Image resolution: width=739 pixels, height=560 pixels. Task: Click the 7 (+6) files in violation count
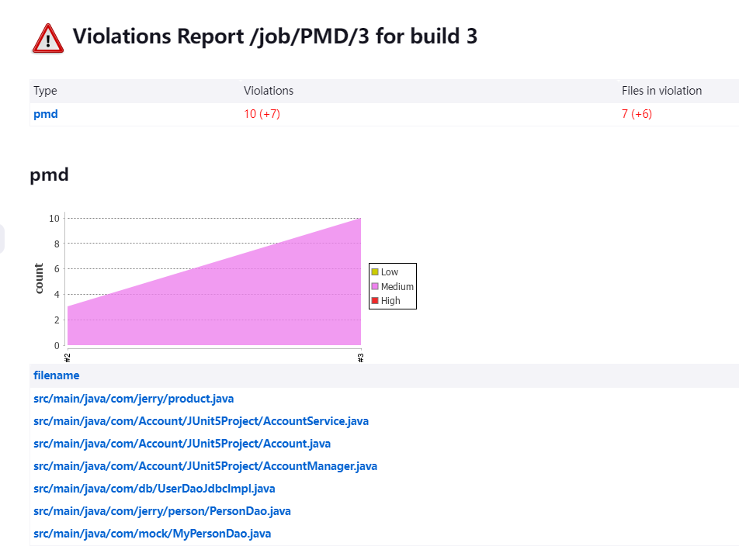[637, 114]
